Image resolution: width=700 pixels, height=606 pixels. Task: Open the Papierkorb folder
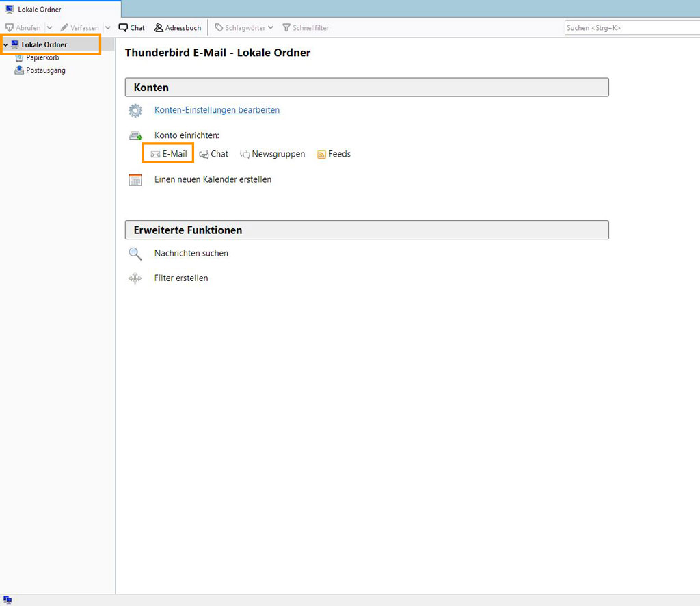point(42,57)
